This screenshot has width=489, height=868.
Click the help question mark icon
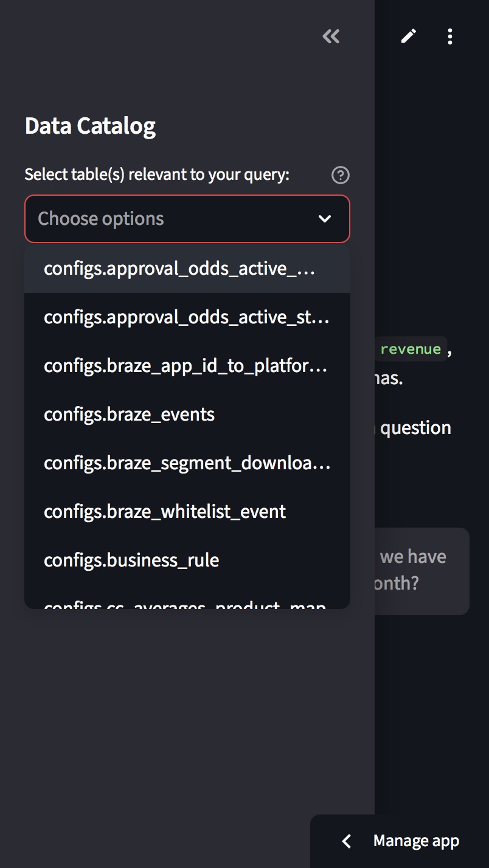[341, 175]
